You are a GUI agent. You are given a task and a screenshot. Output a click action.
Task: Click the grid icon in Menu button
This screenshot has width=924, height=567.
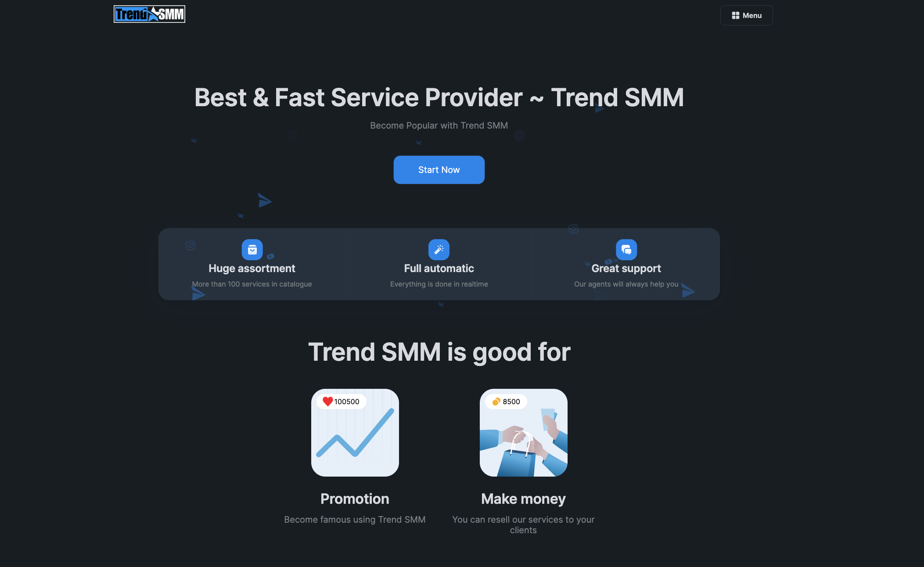735,15
